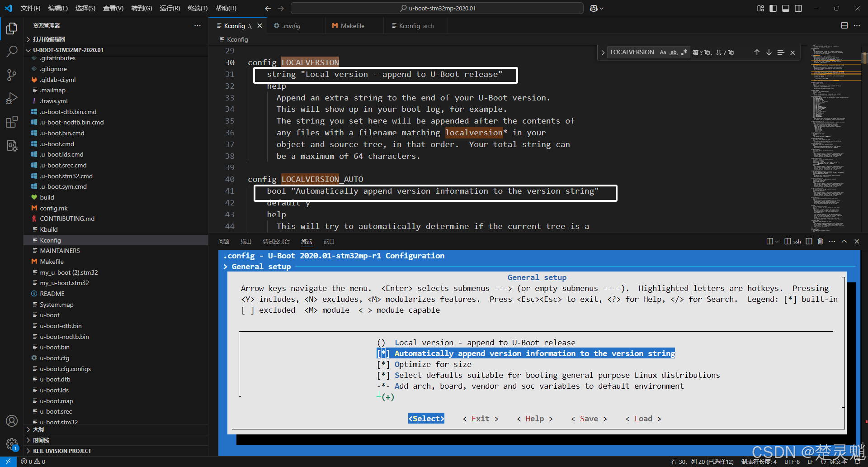Toggle Match Case in find widget

(x=663, y=52)
